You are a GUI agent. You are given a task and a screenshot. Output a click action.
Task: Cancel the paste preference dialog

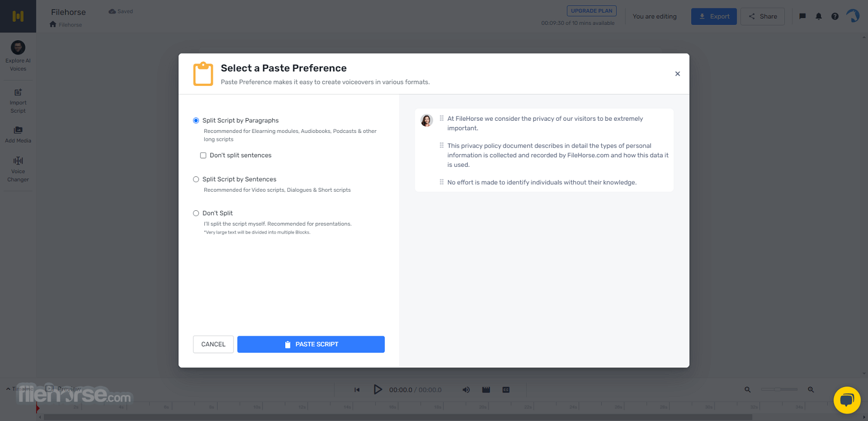coord(213,344)
